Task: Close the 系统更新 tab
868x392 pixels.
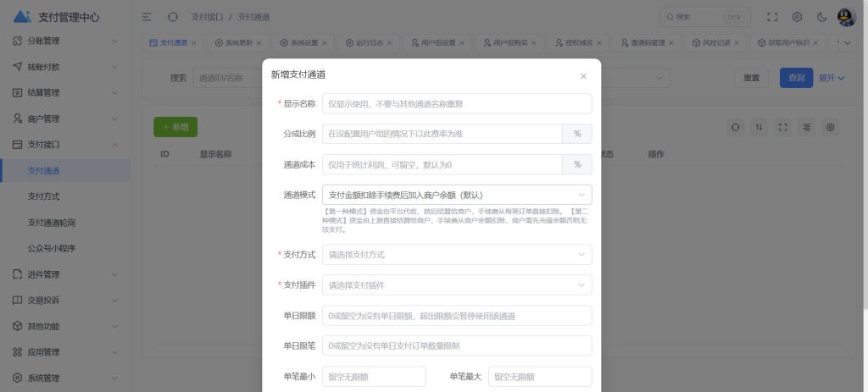Action: click(259, 43)
